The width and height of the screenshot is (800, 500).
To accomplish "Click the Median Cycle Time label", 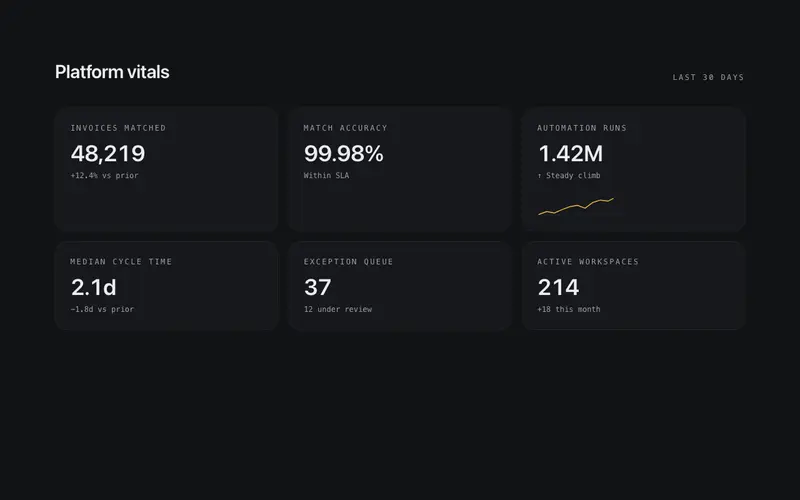I will [x=121, y=262].
